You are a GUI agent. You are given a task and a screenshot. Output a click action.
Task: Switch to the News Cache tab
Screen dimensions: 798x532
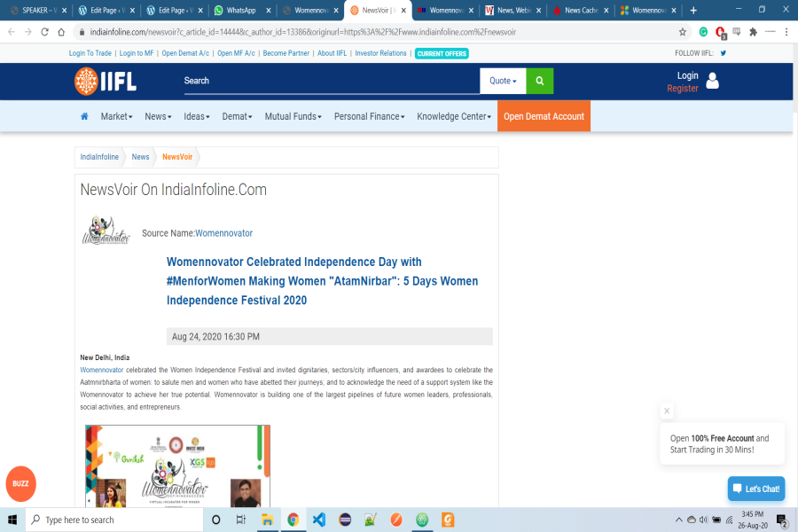pos(580,11)
